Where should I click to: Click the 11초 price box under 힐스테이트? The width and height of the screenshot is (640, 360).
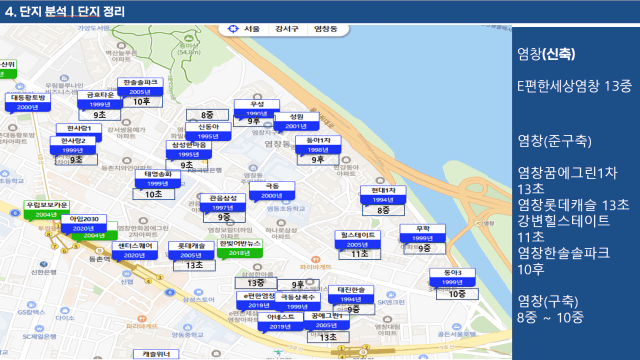[x=360, y=254]
